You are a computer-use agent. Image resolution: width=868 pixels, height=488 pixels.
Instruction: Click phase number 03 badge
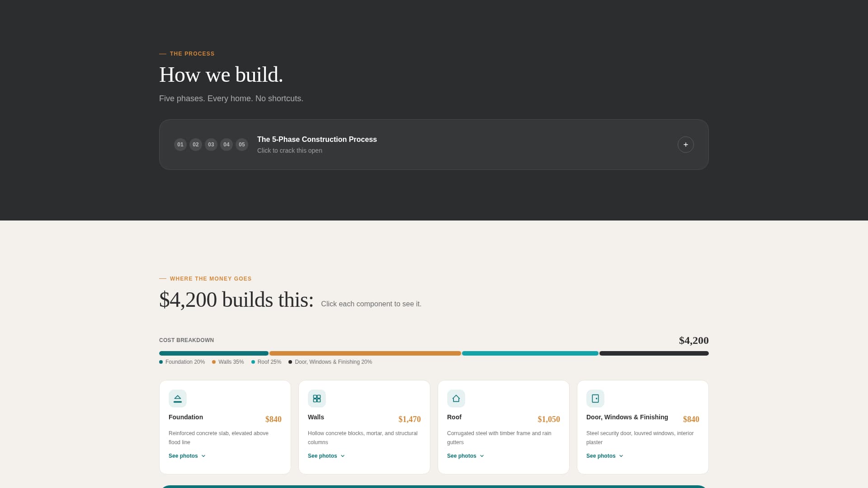211,145
